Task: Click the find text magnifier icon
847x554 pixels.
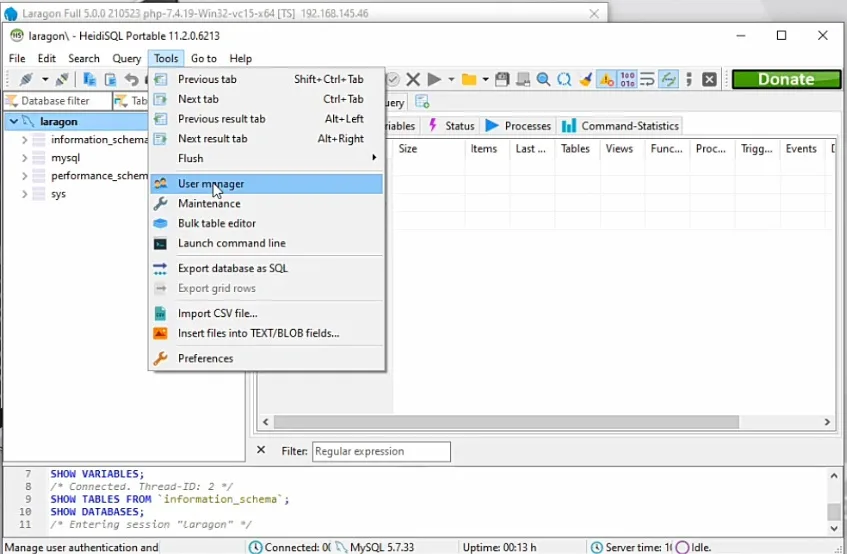Action: click(x=543, y=79)
